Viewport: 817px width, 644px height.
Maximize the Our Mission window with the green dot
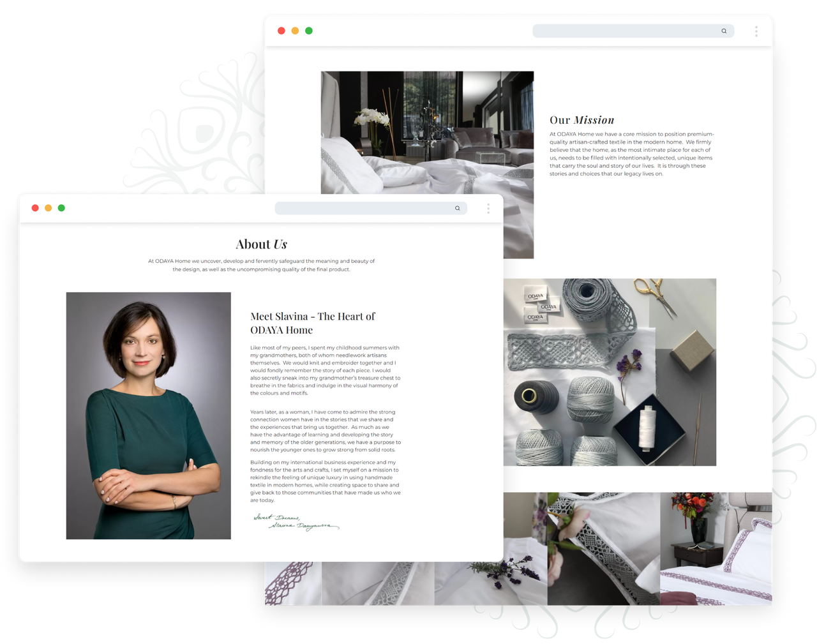pyautogui.click(x=309, y=31)
